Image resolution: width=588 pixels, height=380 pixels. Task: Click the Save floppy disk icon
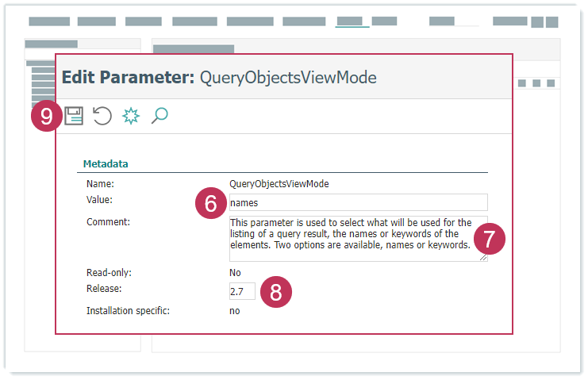tap(74, 116)
